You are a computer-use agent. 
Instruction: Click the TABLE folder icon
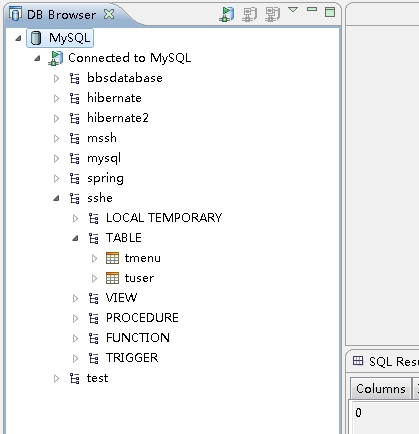tap(94, 238)
